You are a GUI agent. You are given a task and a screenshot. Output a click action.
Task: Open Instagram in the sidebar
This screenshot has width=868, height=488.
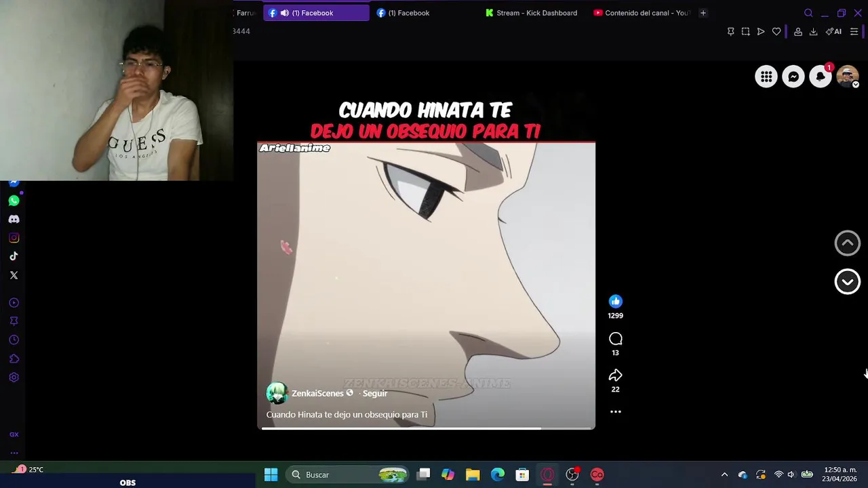coord(14,238)
